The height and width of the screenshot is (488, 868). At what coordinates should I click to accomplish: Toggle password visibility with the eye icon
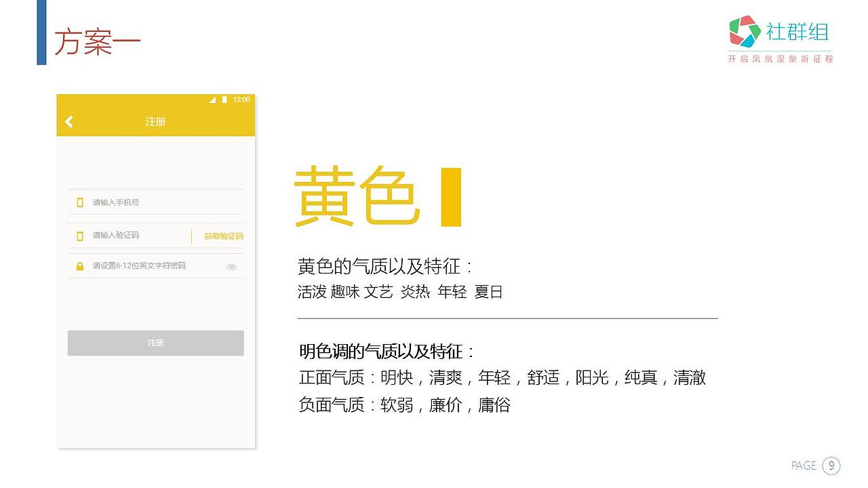pos(231,266)
